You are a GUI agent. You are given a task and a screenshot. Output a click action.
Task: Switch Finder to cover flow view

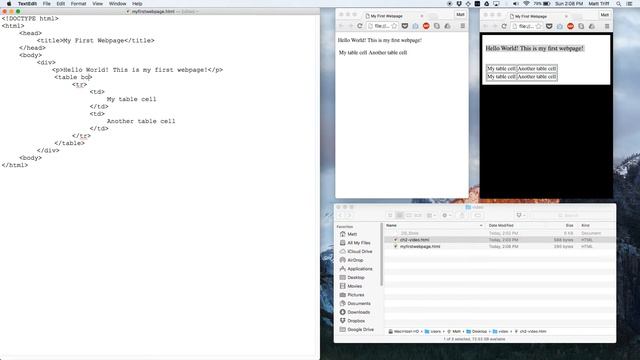418,215
